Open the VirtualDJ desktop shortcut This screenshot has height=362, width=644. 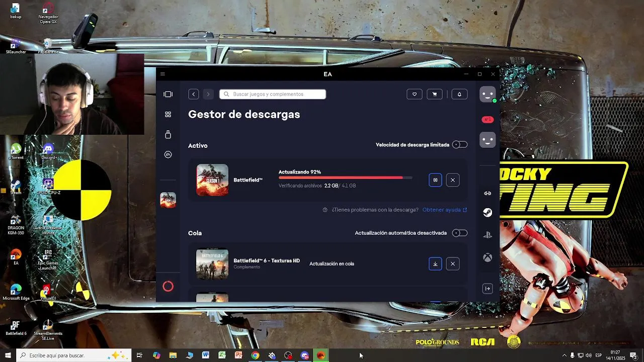click(48, 293)
